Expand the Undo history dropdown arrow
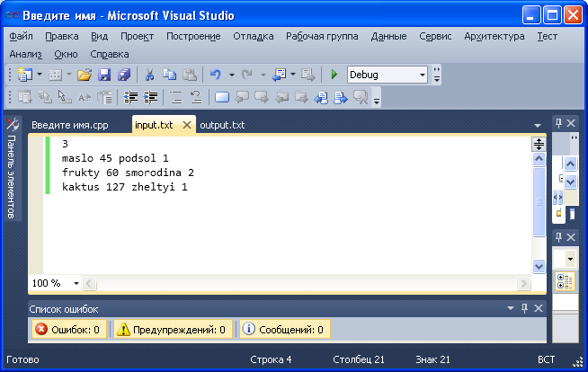Image resolution: width=588 pixels, height=372 pixels. coord(231,75)
